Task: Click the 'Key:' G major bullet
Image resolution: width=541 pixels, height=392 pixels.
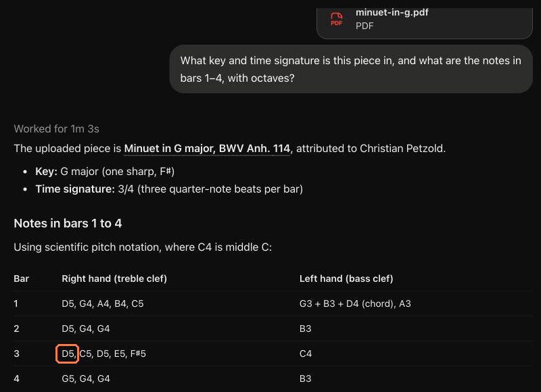Action: point(105,172)
